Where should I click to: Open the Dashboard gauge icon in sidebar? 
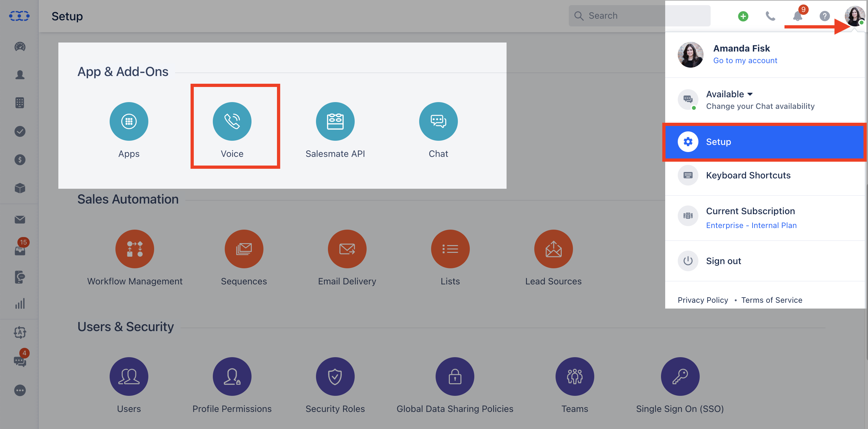(x=20, y=46)
